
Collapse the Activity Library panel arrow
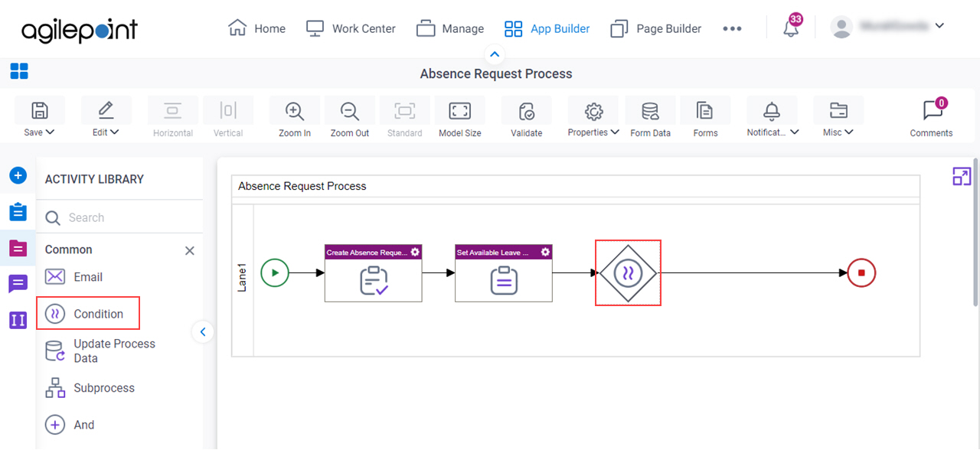203,332
